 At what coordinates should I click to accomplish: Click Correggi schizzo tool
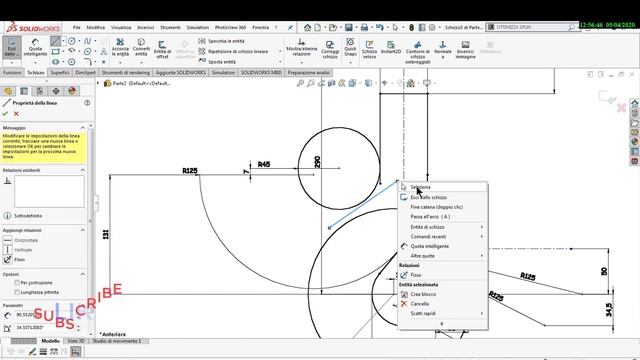330,50
